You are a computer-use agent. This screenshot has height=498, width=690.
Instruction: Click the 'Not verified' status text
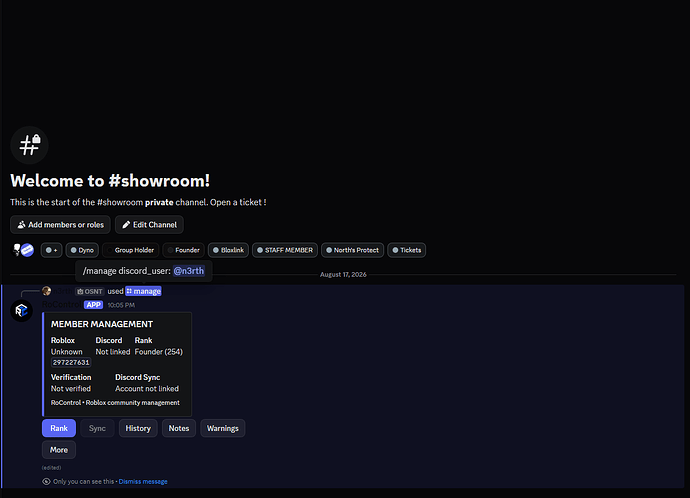[x=71, y=389]
